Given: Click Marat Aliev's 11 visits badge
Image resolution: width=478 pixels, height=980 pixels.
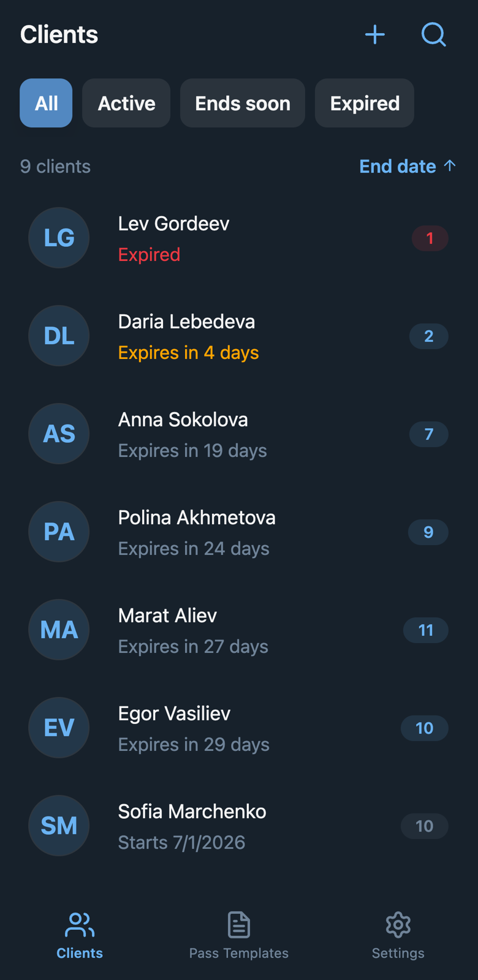Looking at the screenshot, I should tap(426, 630).
